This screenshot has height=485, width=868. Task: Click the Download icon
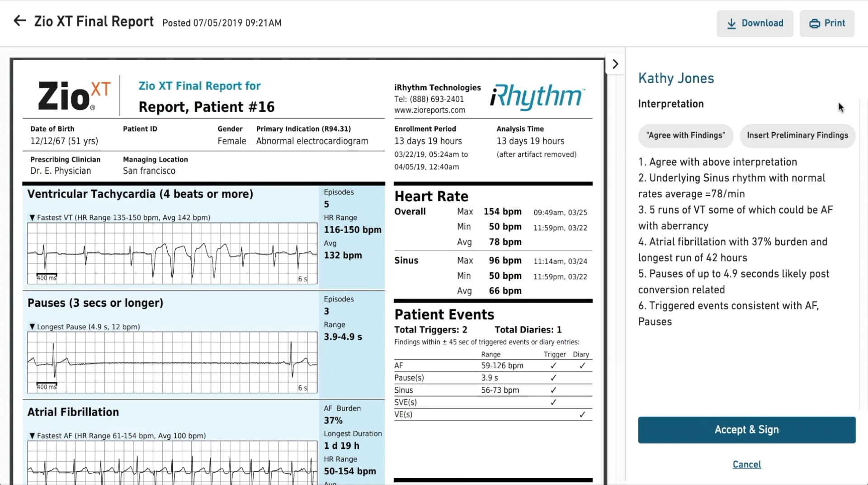(731, 24)
